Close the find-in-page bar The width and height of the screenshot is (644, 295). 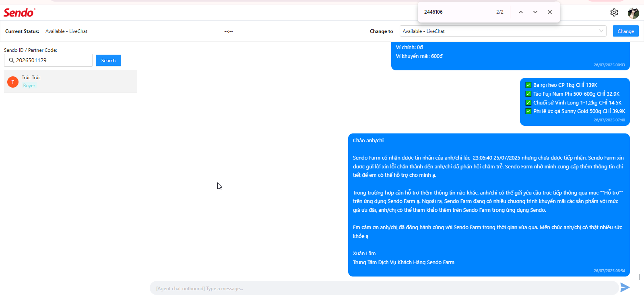[550, 12]
